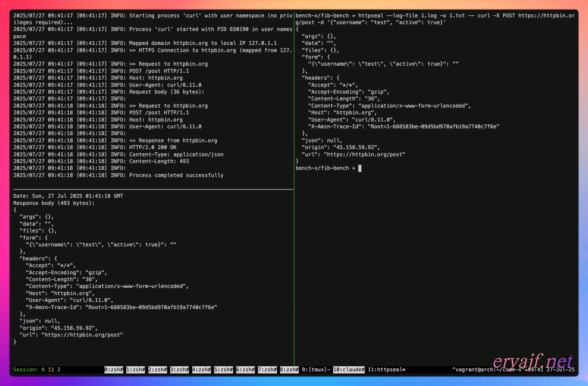
Task: Click the "headers": { line in the right pane
Action: click(x=320, y=78)
